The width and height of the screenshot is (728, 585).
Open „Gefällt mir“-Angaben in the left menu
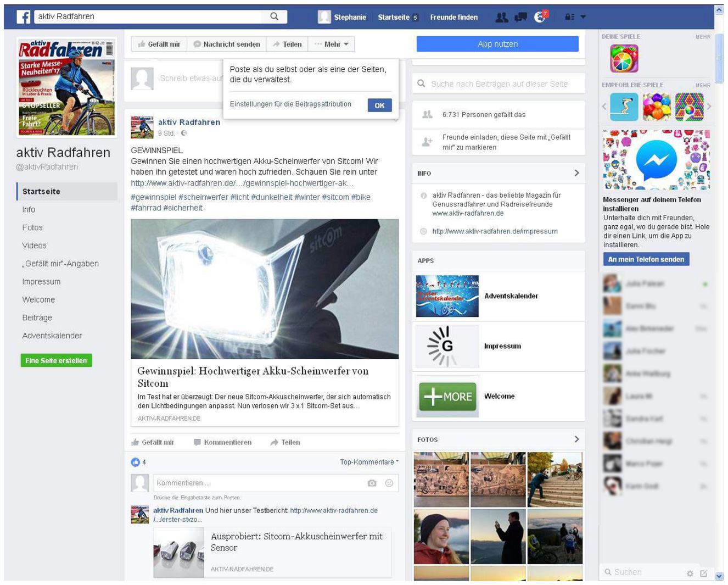tap(60, 264)
